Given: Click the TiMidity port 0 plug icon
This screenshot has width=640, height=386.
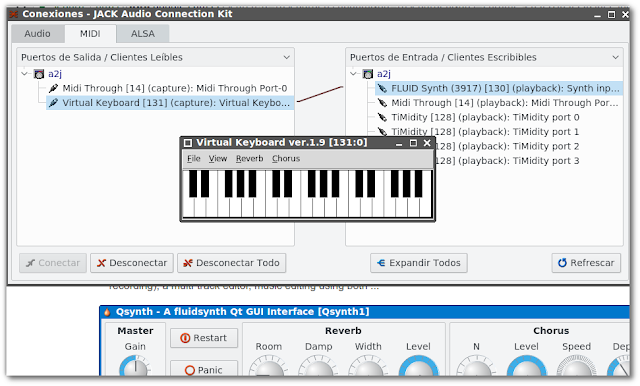Looking at the screenshot, I should 382,118.
